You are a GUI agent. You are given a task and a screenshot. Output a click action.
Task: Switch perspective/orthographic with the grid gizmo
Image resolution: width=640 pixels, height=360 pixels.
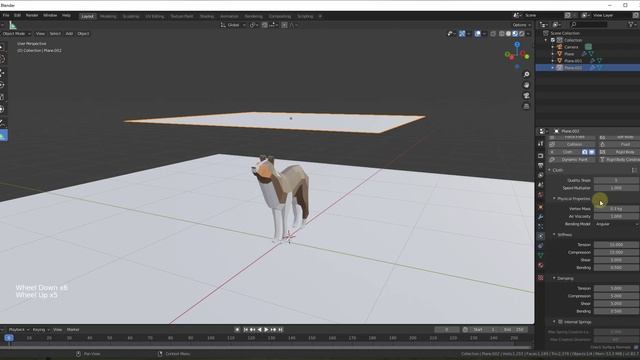click(526, 106)
